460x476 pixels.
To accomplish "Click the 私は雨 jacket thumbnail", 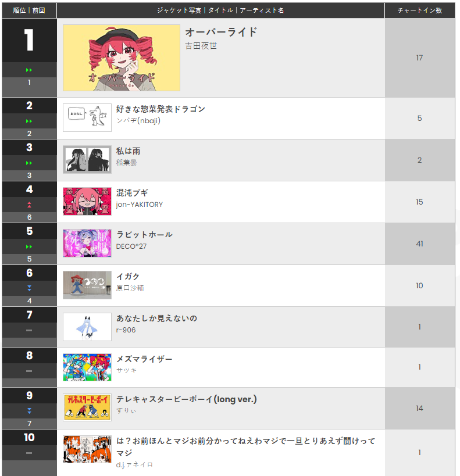I will point(87,160).
